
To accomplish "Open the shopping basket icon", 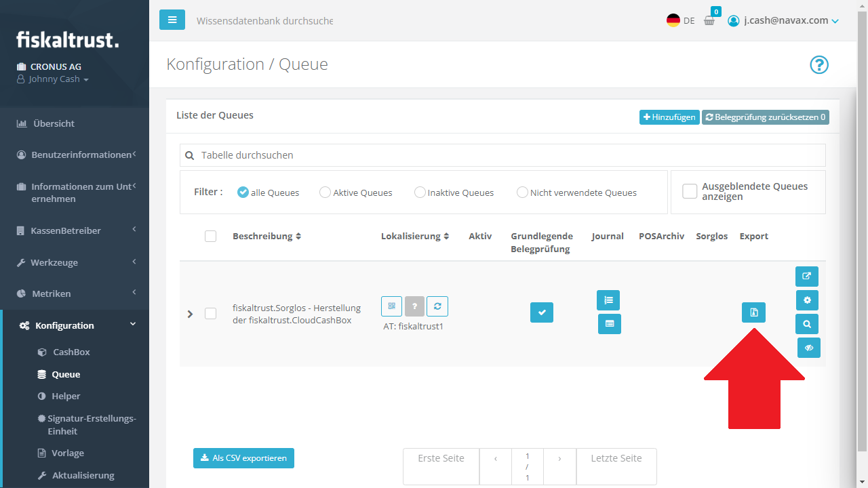I will (709, 20).
